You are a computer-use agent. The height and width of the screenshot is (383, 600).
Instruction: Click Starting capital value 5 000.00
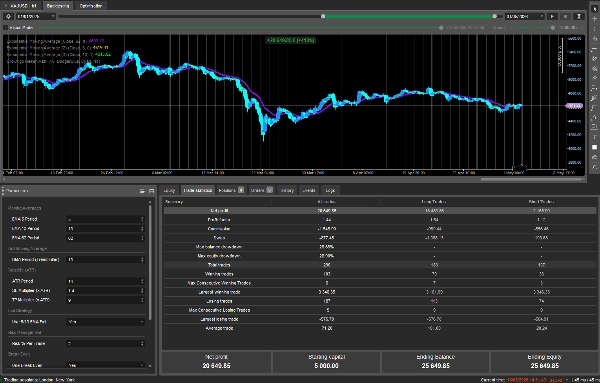tap(326, 366)
